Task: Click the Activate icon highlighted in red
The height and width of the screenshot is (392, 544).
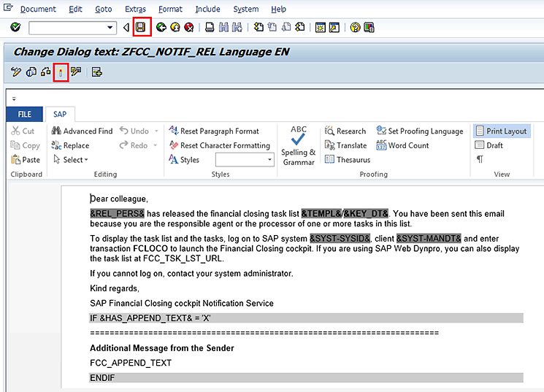Action: (61, 72)
